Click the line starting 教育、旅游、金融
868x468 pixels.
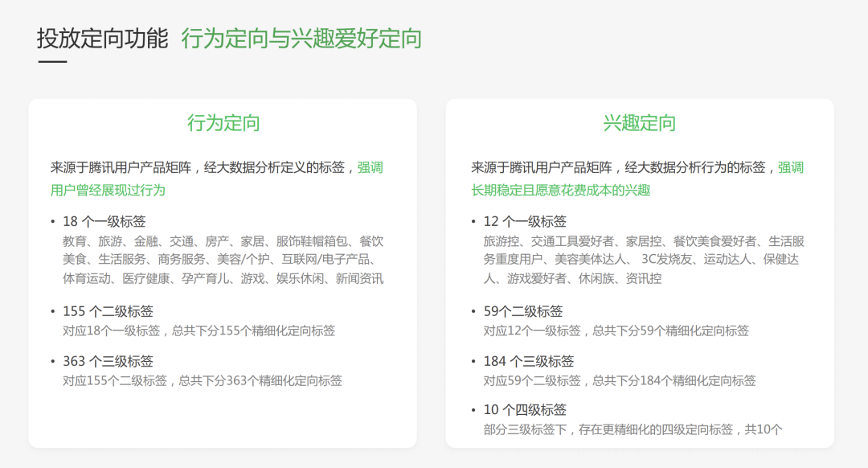click(x=223, y=241)
